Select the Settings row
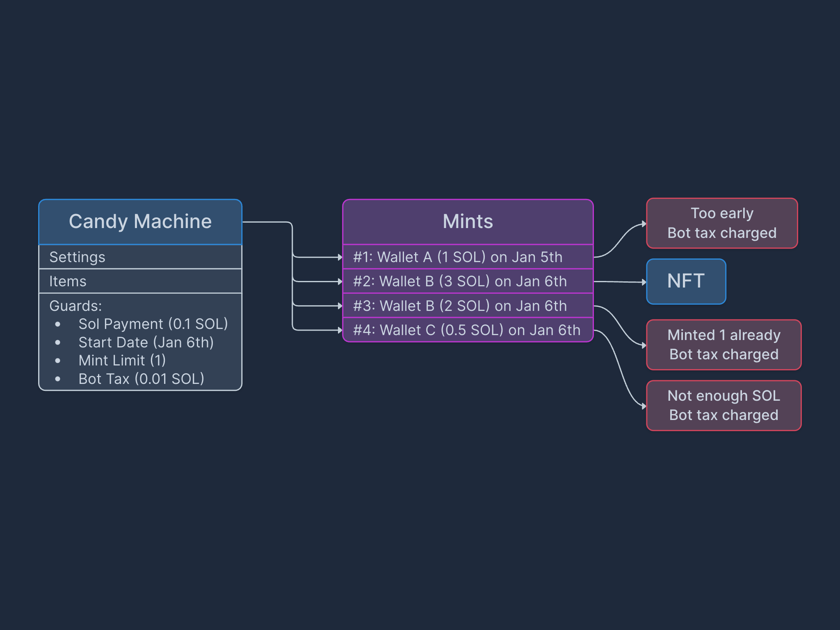This screenshot has width=840, height=630. click(x=140, y=257)
